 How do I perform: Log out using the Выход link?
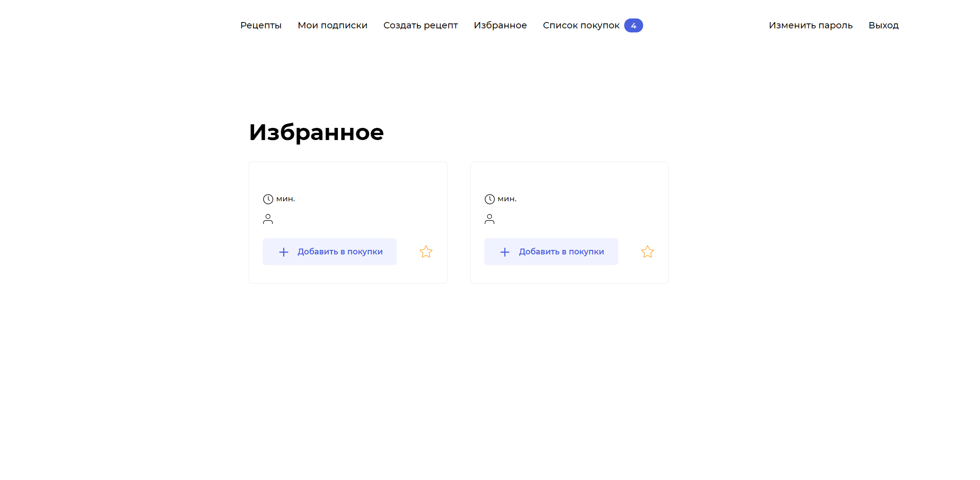point(883,26)
